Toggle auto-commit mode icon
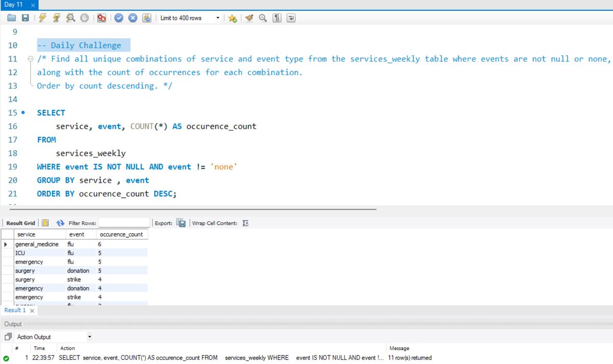The width and height of the screenshot is (613, 364). tap(147, 18)
